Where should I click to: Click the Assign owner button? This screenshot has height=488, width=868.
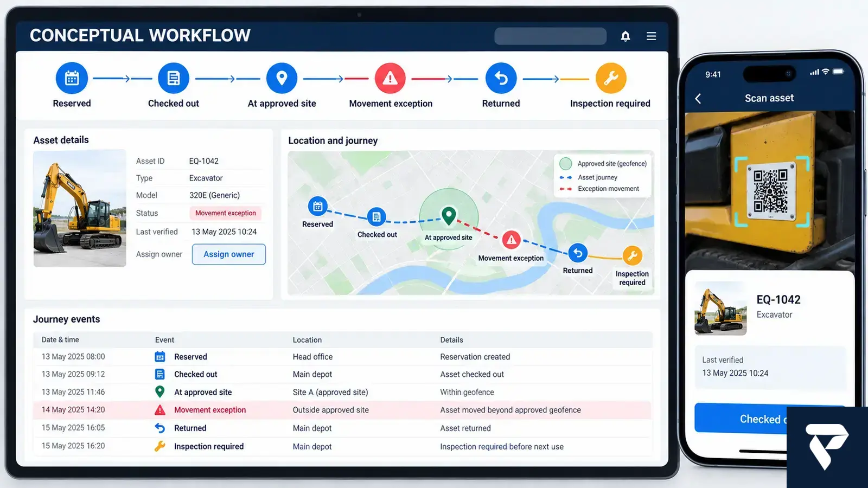[229, 254]
